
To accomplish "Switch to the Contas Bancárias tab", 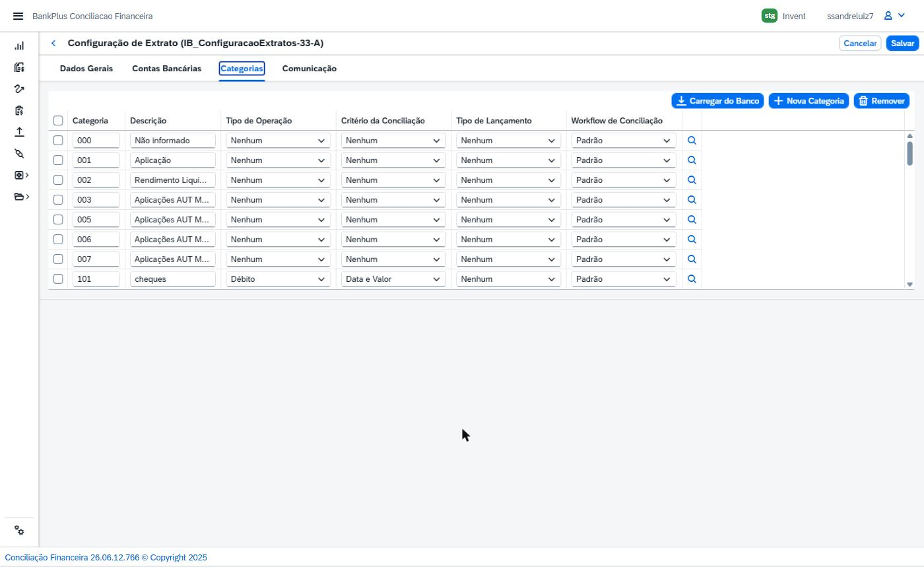I will pos(166,69).
